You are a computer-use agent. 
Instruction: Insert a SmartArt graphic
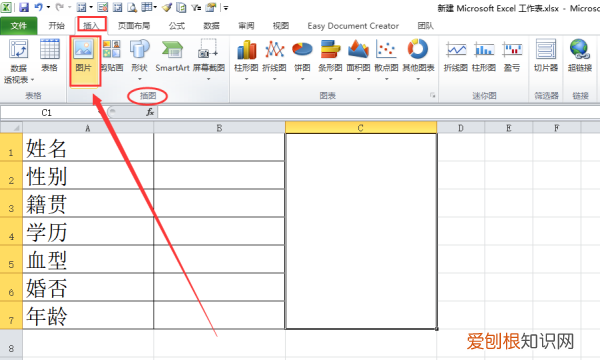pyautogui.click(x=172, y=57)
